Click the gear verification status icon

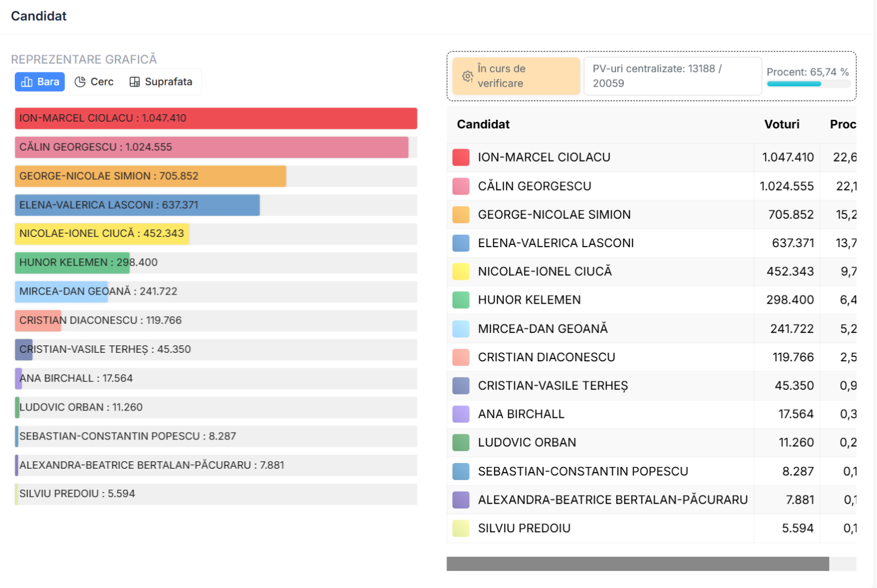pos(467,76)
